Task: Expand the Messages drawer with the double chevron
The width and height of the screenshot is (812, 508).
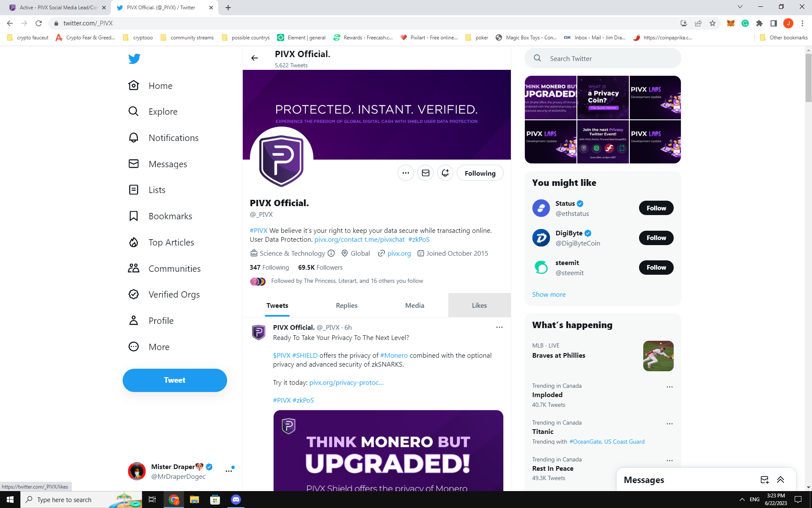Action: tap(781, 480)
